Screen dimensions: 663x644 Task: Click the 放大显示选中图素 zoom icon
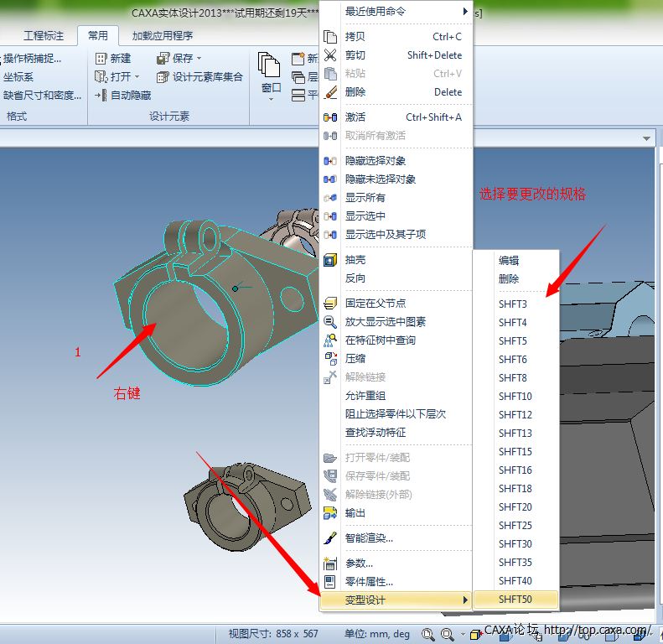pos(330,322)
